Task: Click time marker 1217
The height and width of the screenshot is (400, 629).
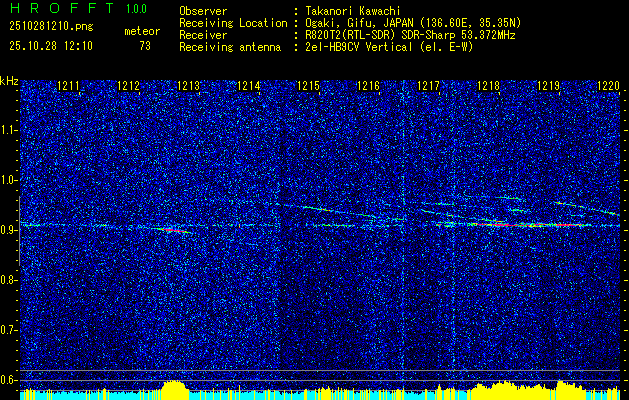Action: (428, 86)
